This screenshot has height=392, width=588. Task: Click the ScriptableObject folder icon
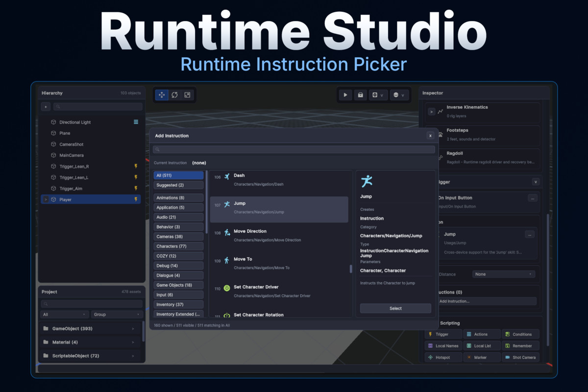[46, 356]
